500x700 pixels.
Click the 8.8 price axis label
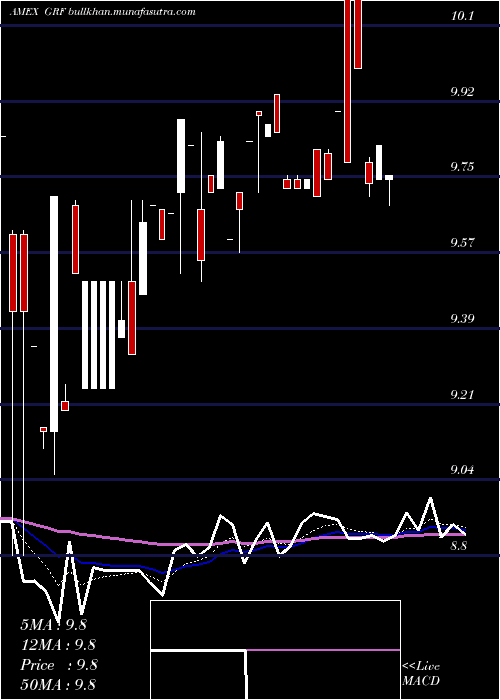(459, 546)
